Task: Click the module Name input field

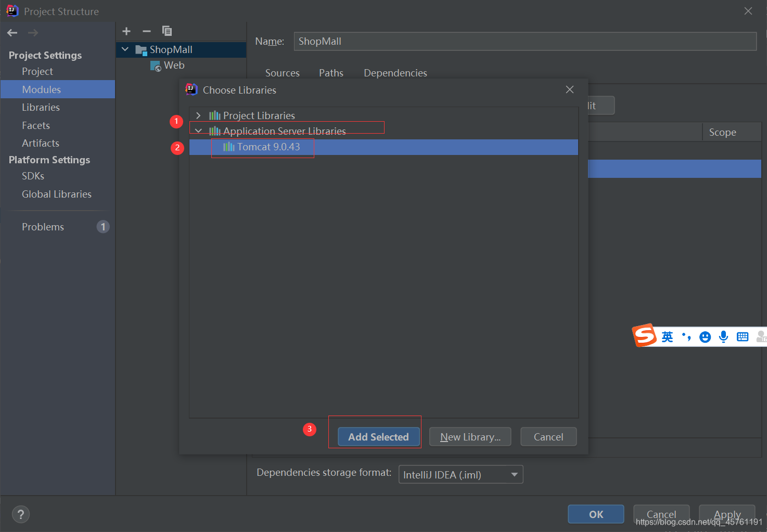Action: (525, 41)
